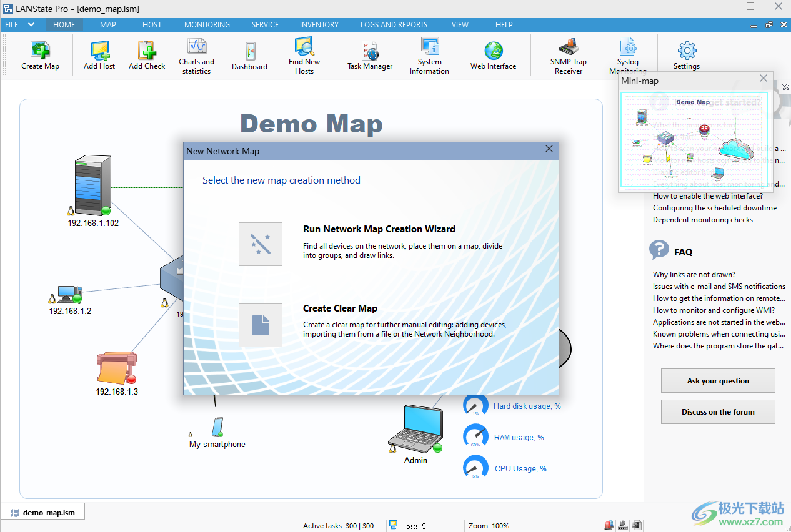The width and height of the screenshot is (791, 532).
Task: Choose the Network Map Creation Wizard button
Action: point(261,244)
